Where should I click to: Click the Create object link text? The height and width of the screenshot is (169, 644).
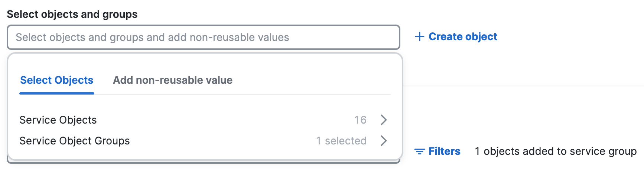point(463,36)
